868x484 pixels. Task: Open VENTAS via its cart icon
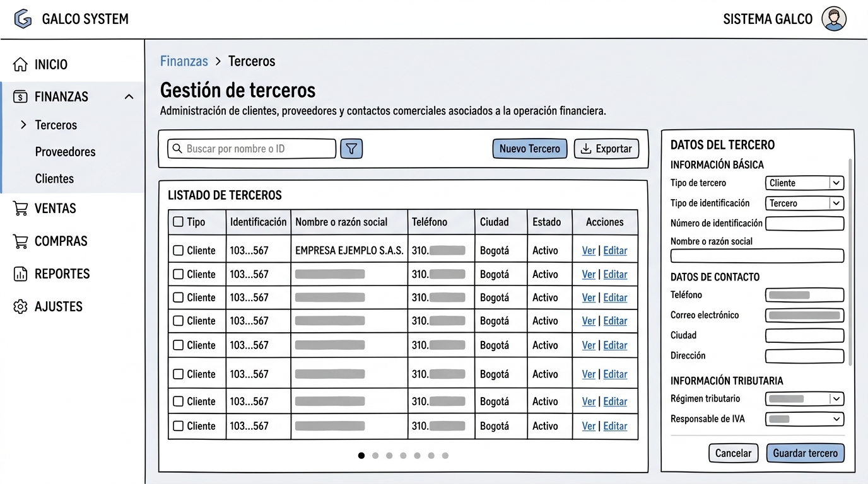(21, 209)
